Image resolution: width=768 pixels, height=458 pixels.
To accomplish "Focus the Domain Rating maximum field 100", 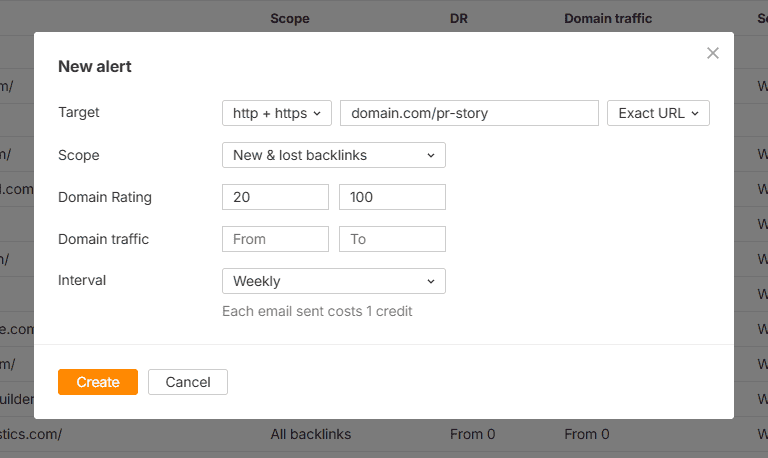I will [x=392, y=197].
